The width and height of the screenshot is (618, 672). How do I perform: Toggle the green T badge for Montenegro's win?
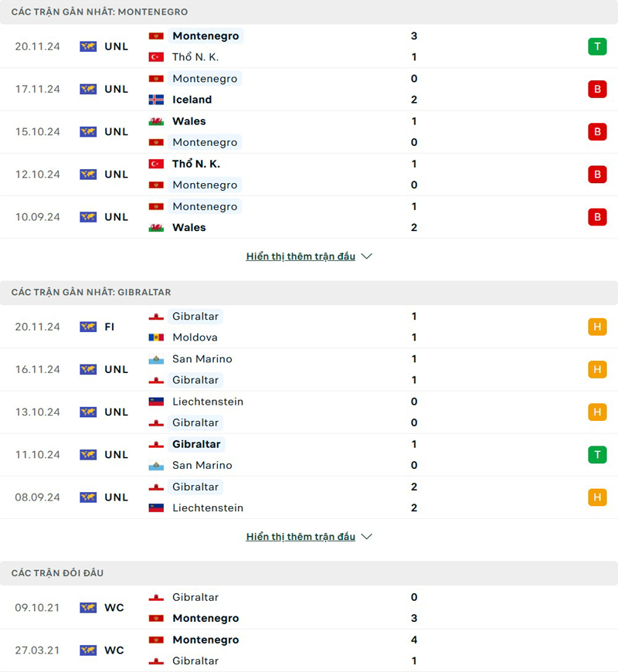point(596,46)
